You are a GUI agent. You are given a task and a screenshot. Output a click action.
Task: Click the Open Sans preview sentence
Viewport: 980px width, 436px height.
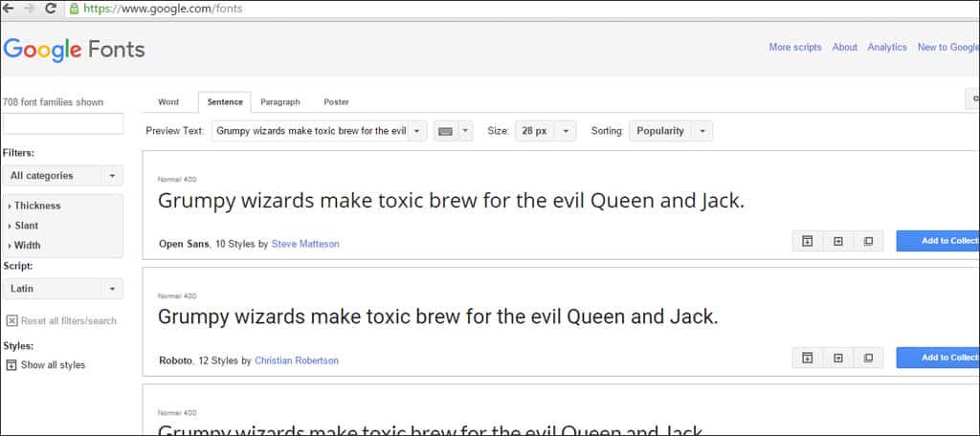click(x=452, y=202)
